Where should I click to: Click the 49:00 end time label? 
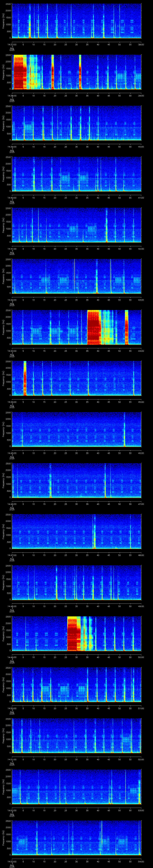[x=141, y=606]
